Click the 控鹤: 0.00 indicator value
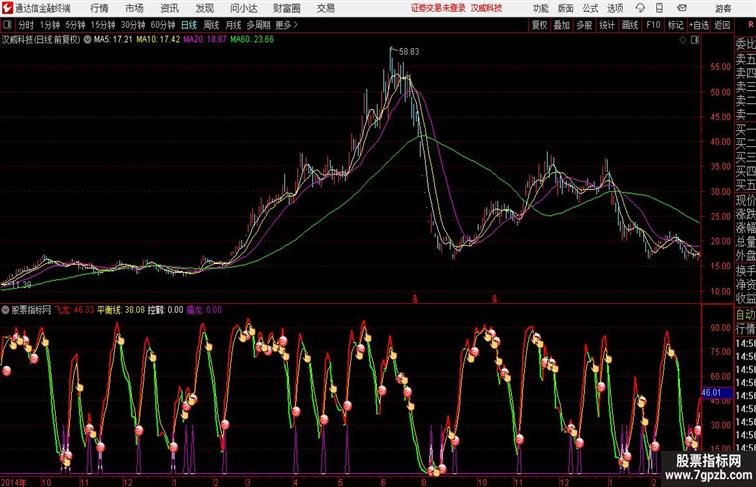 (165, 310)
